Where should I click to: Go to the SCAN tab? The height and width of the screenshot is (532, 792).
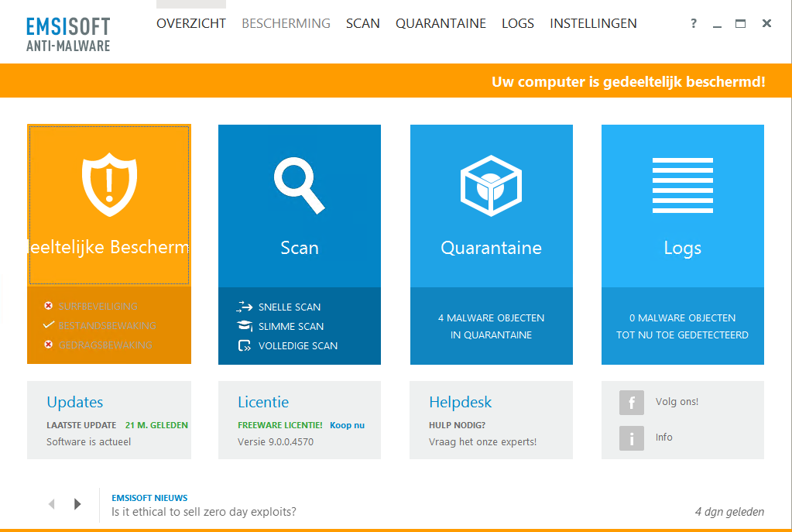pos(362,23)
